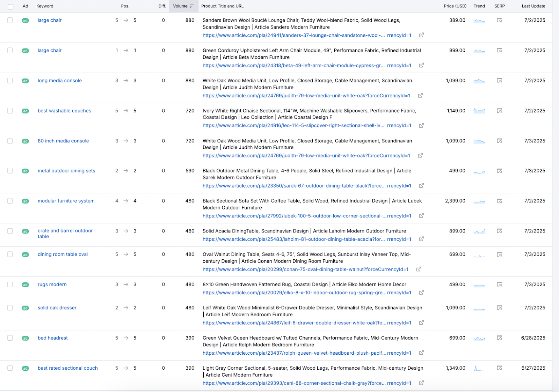Open external link icon for 80 inch media console row
The height and width of the screenshot is (392, 559).
420,155
